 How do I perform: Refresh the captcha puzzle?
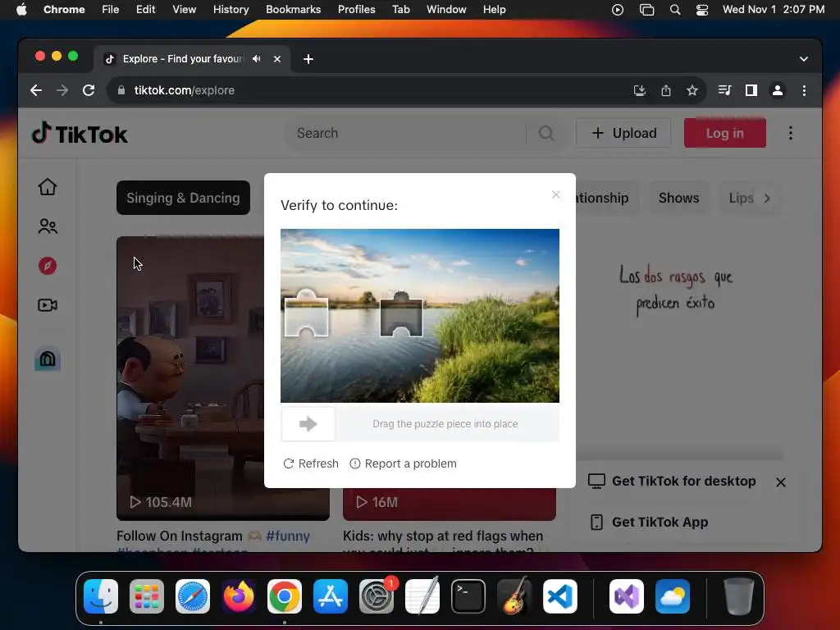311,463
